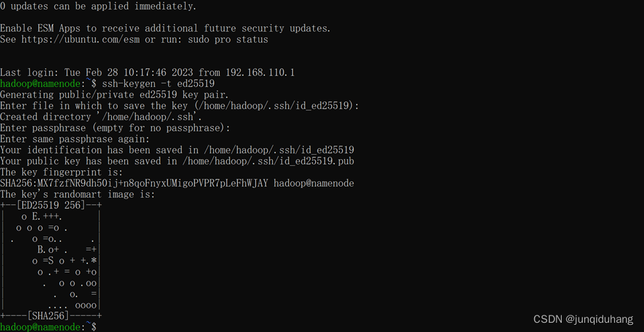644x332 pixels.
Task: Click the 'Generating public/private ed25519 key pair' line
Action: pos(114,95)
